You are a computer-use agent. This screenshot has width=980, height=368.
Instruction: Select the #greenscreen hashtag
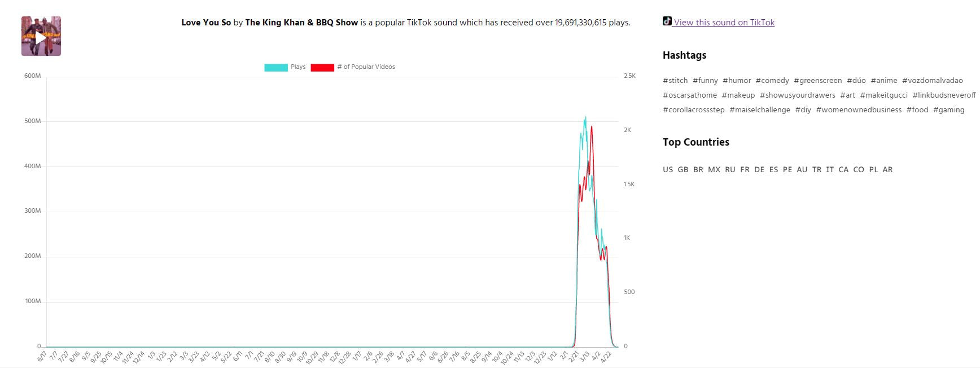point(817,81)
